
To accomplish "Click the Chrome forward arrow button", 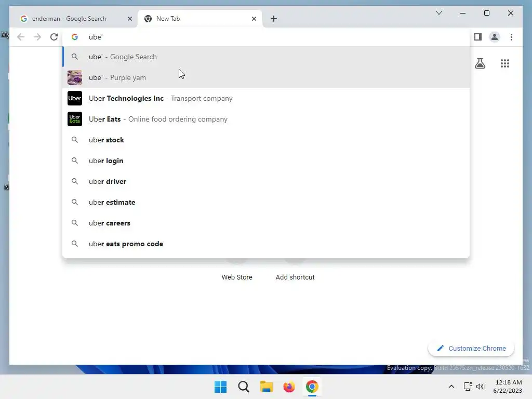I will pyautogui.click(x=37, y=37).
